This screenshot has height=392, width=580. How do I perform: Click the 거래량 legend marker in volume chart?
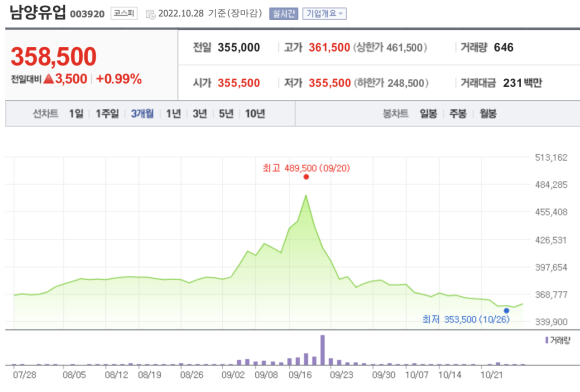pos(547,340)
